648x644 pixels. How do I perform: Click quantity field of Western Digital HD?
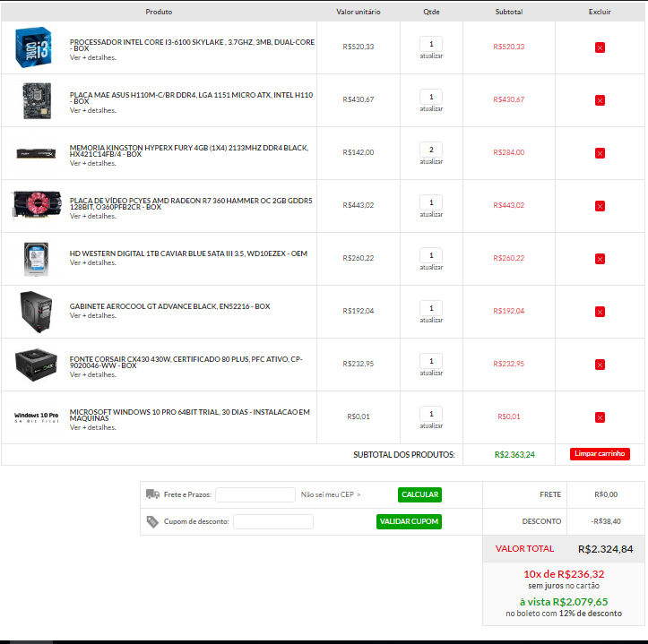click(431, 255)
